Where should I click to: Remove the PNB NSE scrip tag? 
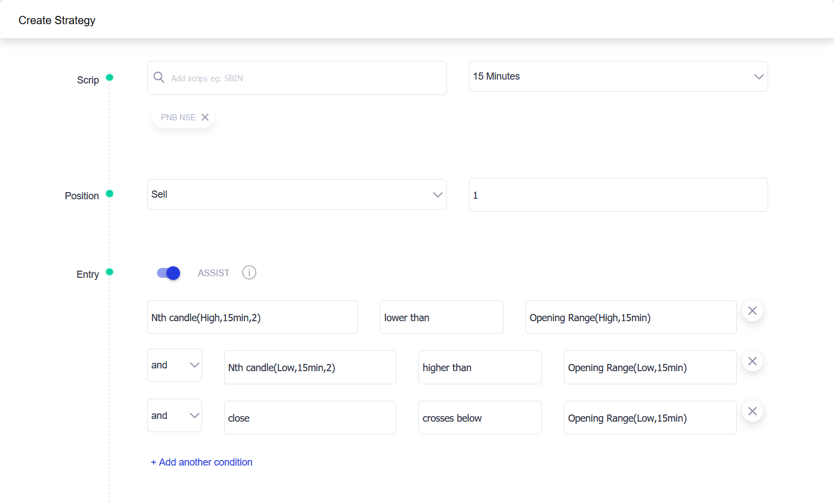(x=205, y=117)
